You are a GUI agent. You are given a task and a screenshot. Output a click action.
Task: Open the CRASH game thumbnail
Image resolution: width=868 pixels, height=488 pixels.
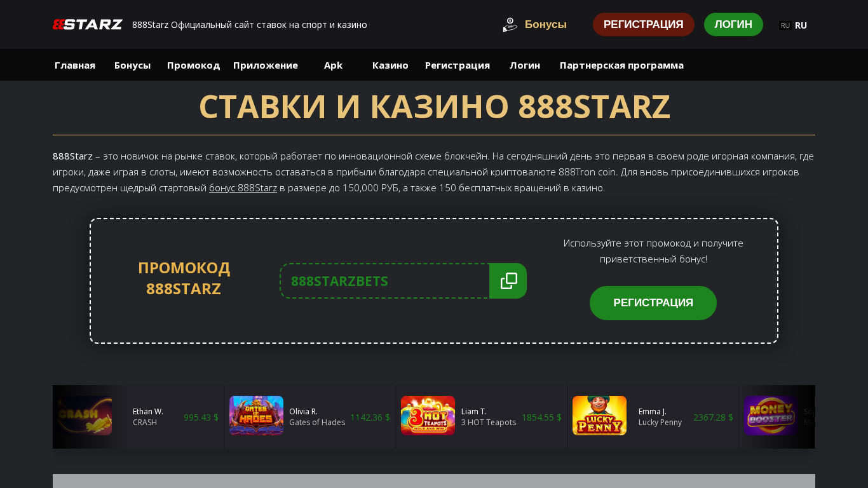(x=85, y=416)
